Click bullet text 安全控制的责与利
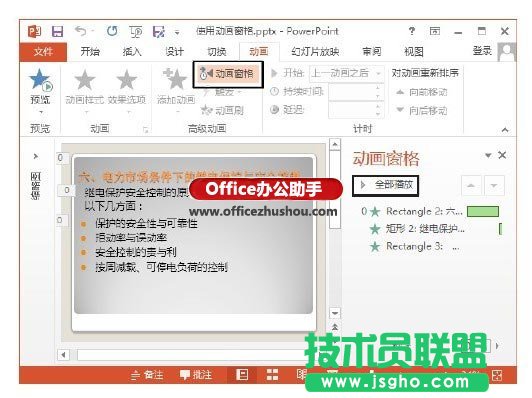532x398 pixels. 136,252
